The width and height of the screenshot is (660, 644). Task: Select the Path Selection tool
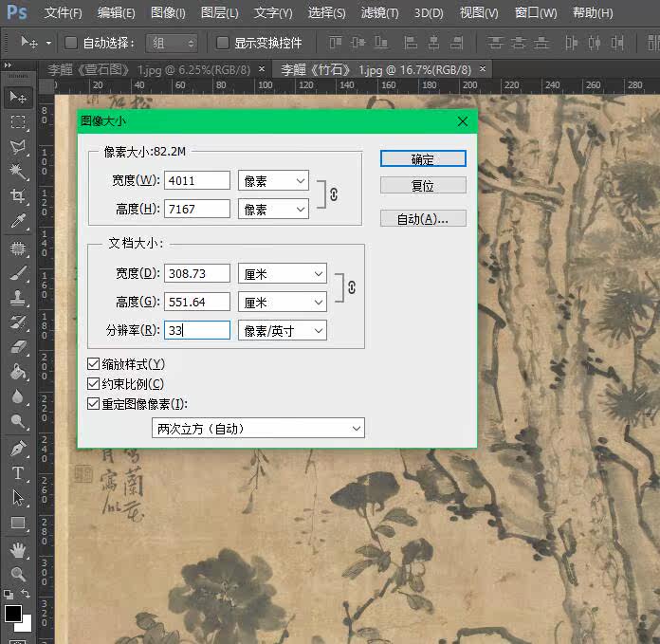pyautogui.click(x=18, y=498)
